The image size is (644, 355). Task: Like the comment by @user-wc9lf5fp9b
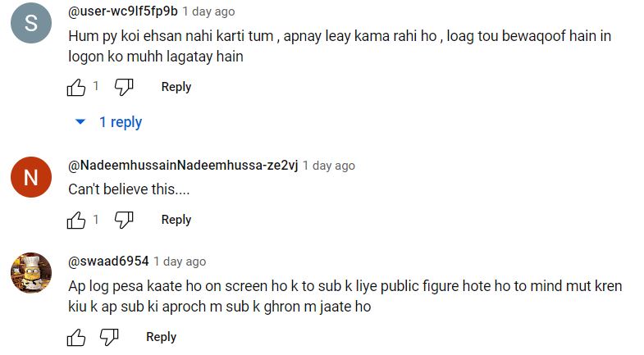76,87
